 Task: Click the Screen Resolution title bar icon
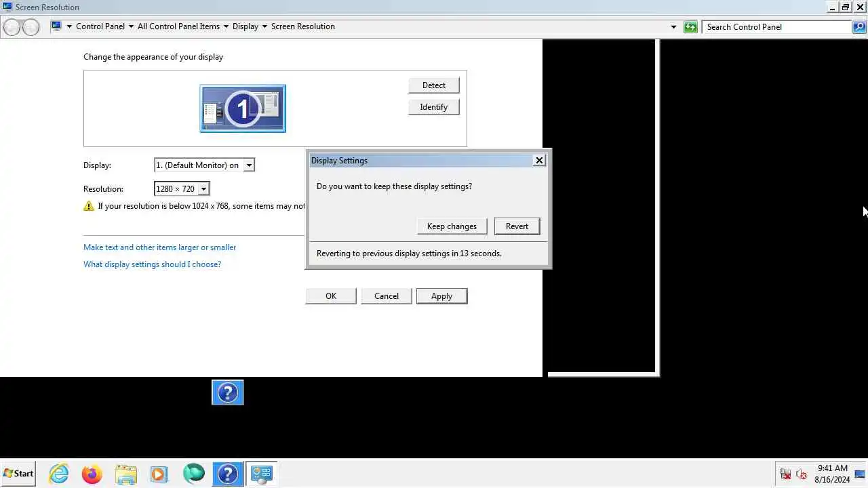coord(7,7)
